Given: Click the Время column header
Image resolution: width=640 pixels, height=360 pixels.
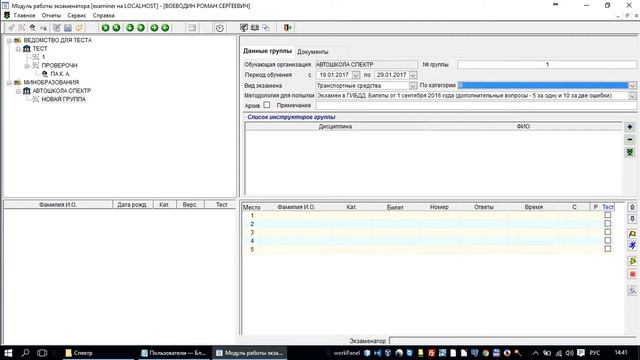Looking at the screenshot, I should pos(533,207).
